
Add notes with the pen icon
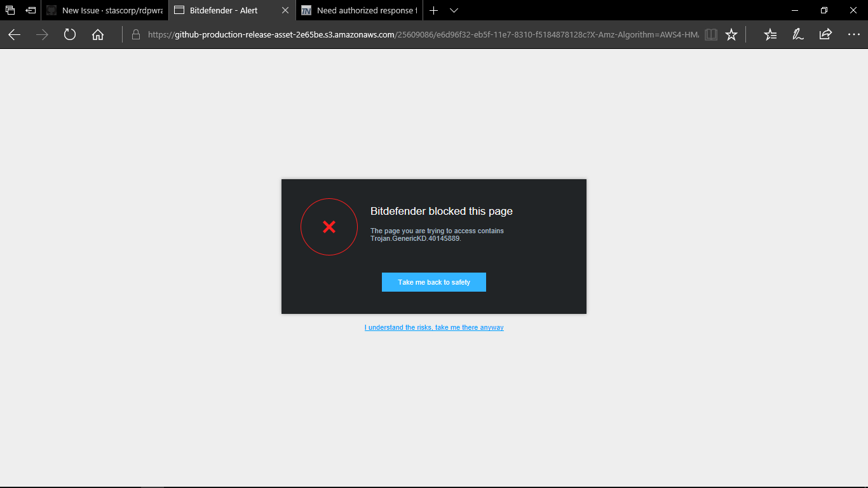tap(798, 35)
